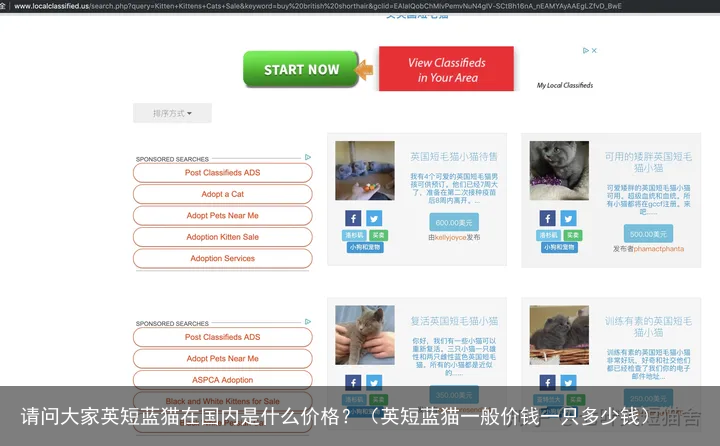Visit poster profile kellyjoyce

click(450, 237)
